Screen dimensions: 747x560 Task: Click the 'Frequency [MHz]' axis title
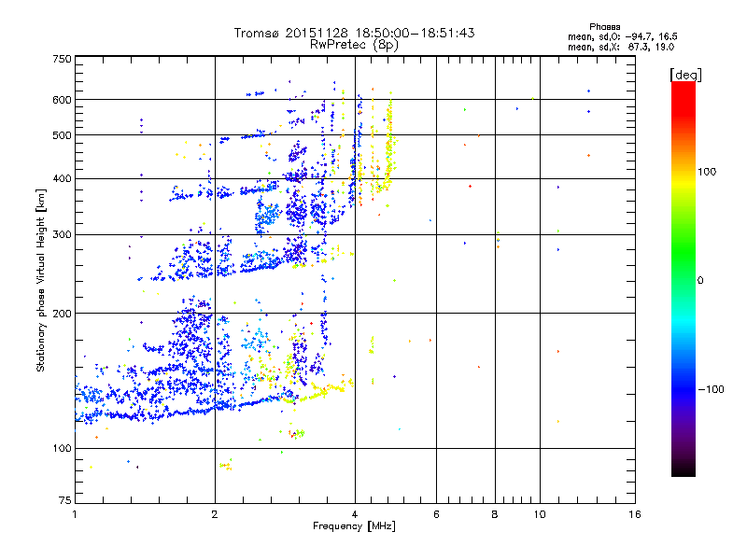point(354,526)
